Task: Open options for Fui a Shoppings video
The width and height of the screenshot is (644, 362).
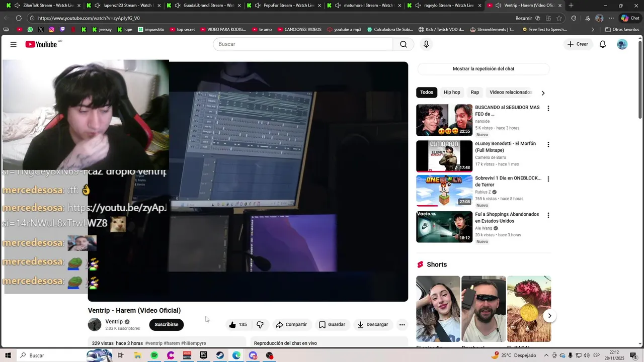Action: click(x=548, y=215)
